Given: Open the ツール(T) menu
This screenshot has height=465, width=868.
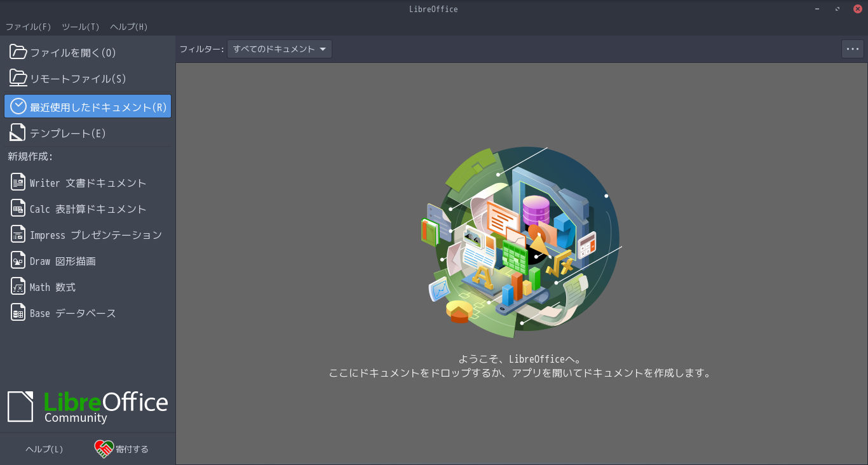Looking at the screenshot, I should pyautogui.click(x=80, y=27).
